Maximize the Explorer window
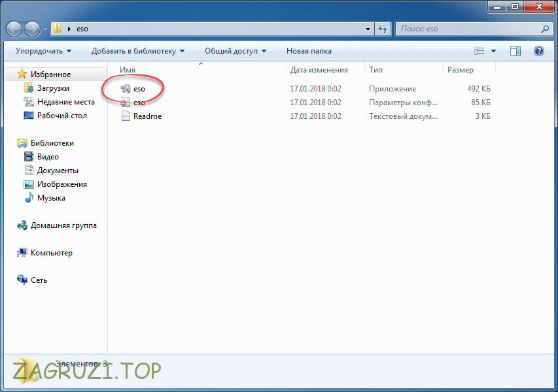The height and width of the screenshot is (392, 558). coord(515,6)
